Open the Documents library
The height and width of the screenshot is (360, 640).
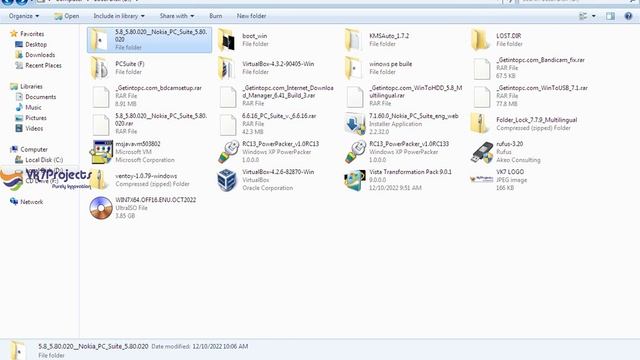tap(36, 97)
